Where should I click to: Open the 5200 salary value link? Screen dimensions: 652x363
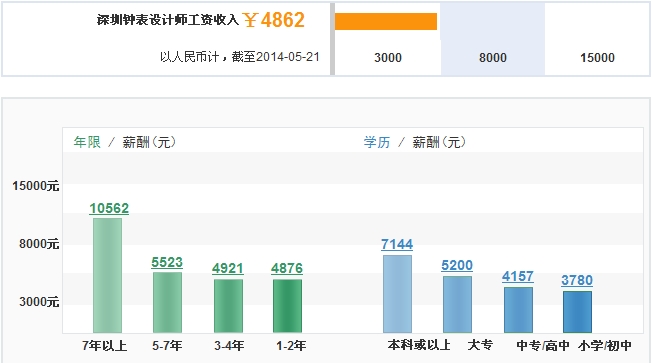(457, 265)
